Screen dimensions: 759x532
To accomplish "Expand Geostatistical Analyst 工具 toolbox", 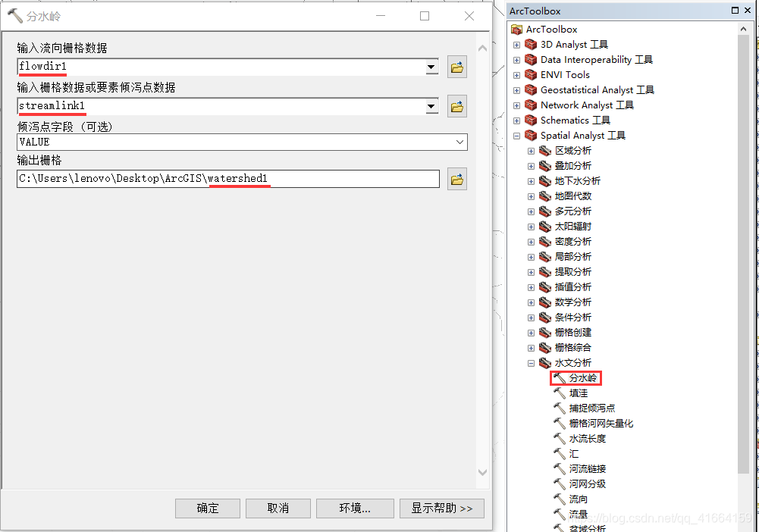I will [516, 90].
